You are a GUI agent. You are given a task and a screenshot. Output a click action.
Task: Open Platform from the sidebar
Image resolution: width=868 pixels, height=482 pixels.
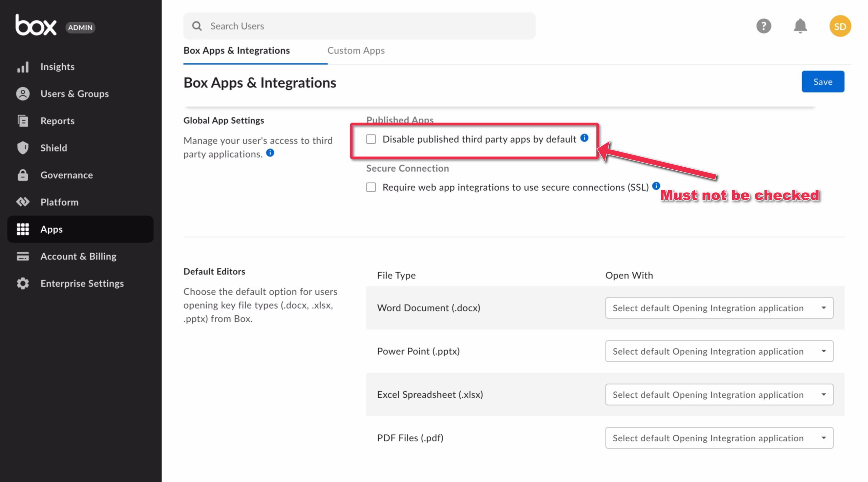point(80,202)
